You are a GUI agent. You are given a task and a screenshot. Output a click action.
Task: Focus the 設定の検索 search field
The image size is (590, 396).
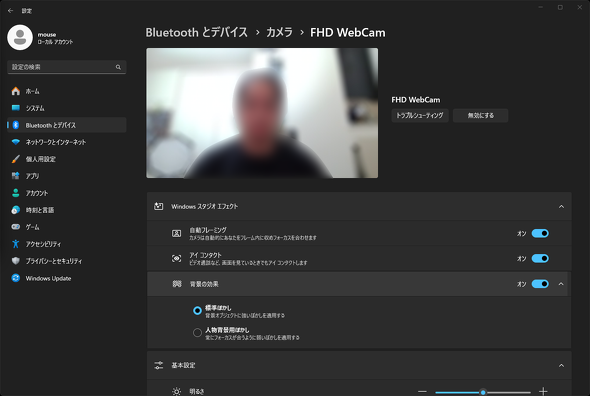tap(67, 67)
